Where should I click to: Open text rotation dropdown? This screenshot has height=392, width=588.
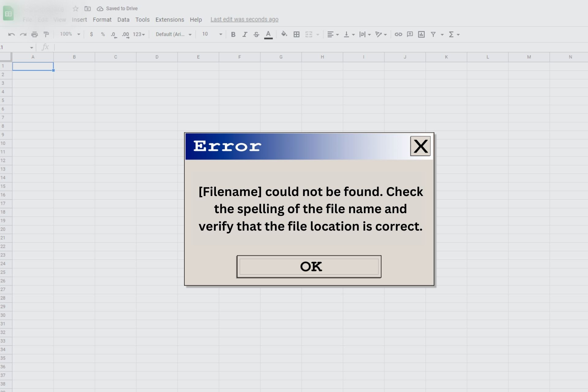(x=381, y=34)
